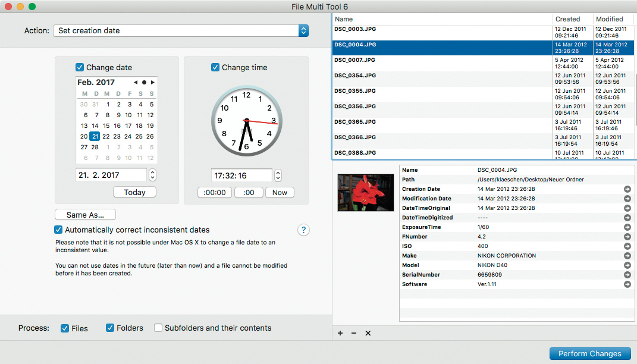Click the Perform Changes button
Screen dimensions: 637x364
(x=589, y=354)
